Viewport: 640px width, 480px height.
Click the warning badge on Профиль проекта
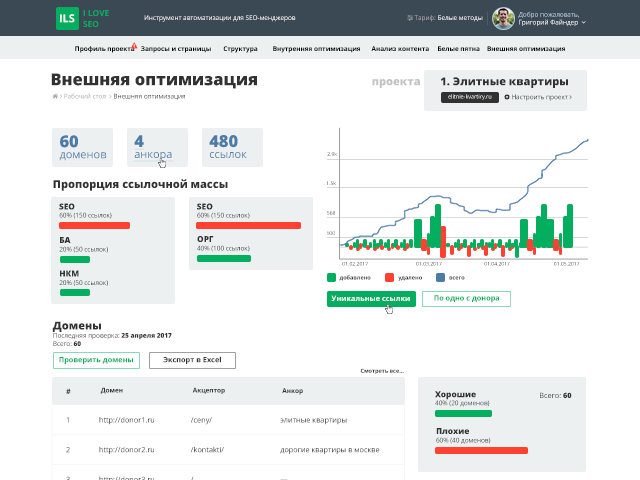134,46
